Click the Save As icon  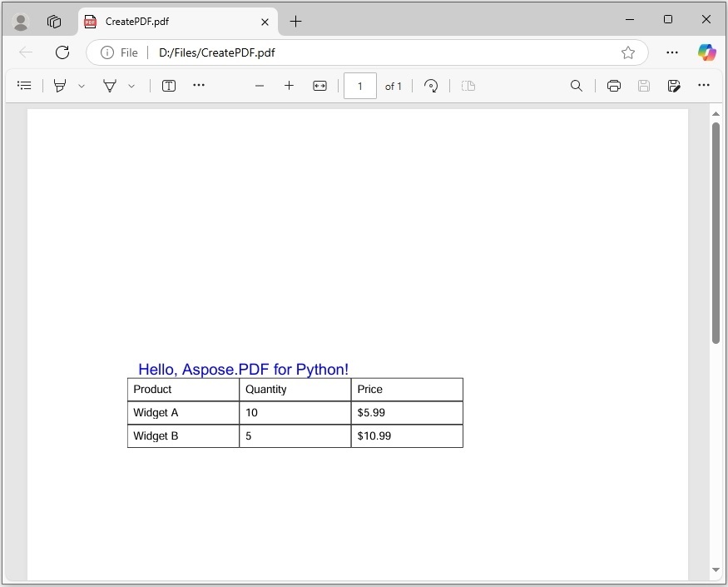coord(674,85)
